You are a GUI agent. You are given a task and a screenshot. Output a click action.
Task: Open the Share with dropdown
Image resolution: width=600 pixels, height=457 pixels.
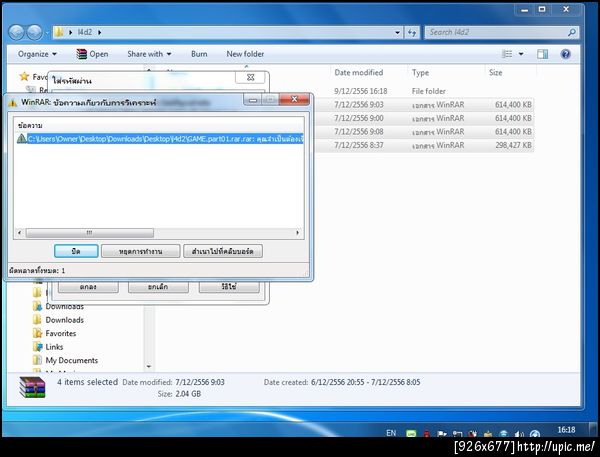pos(149,54)
